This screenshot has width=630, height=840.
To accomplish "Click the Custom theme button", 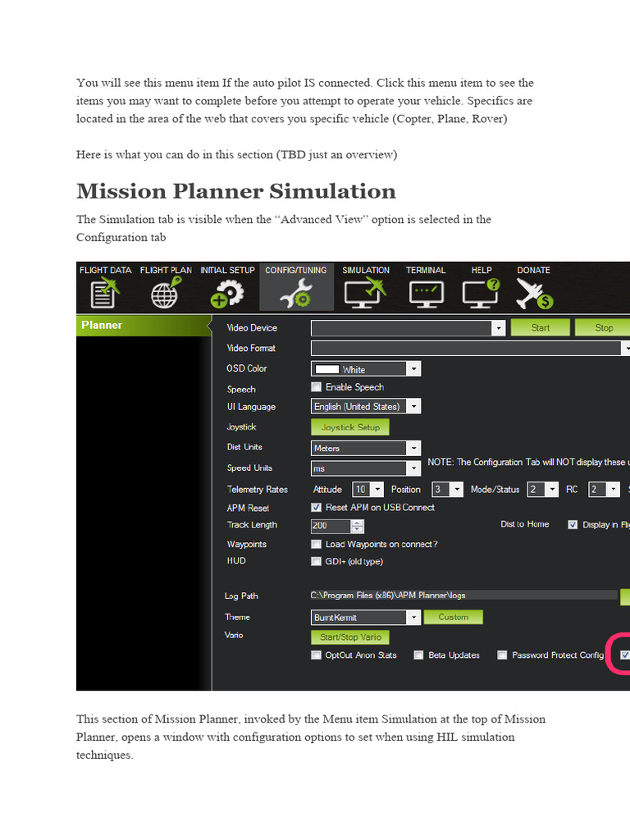I will pyautogui.click(x=453, y=617).
